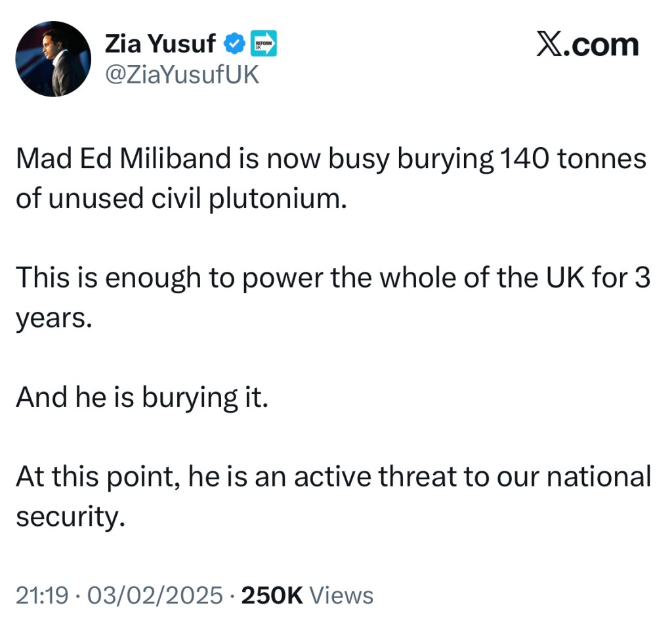
Task: Click the X logo glyph
Action: coord(551,45)
